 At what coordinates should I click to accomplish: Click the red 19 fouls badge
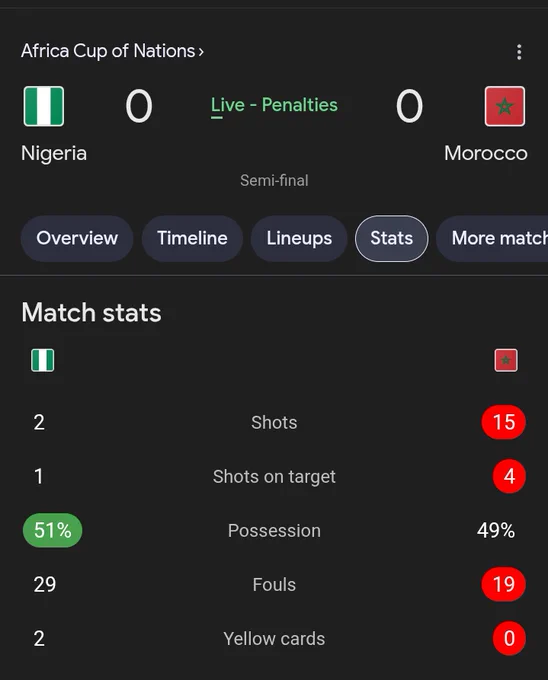504,584
